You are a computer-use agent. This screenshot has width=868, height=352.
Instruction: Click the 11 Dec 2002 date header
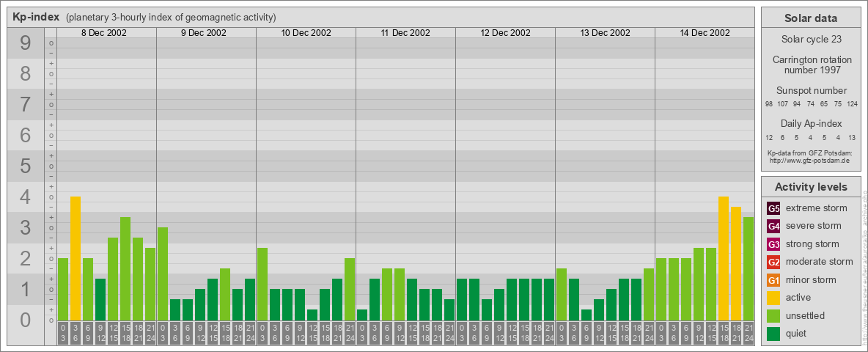(x=405, y=33)
